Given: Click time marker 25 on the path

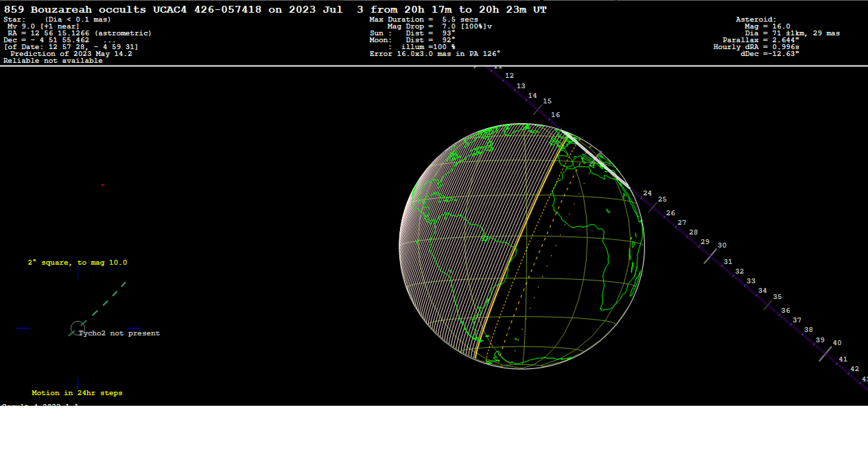Looking at the screenshot, I should 662,199.
